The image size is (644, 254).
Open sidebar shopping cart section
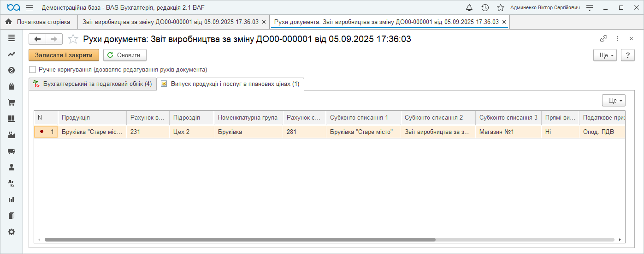click(12, 103)
